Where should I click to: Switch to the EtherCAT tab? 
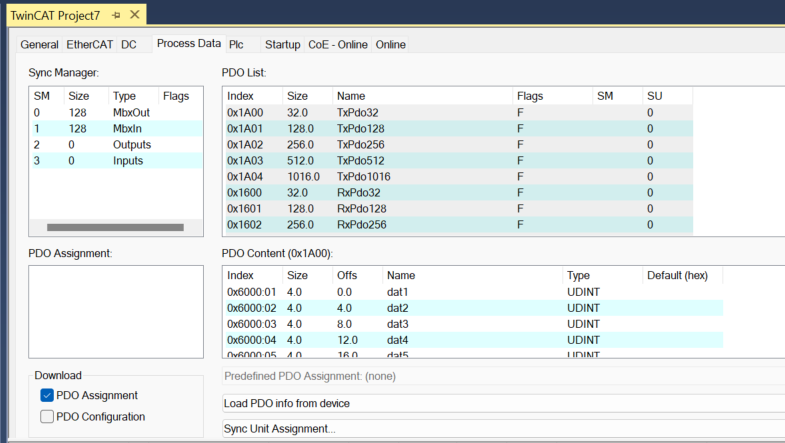pyautogui.click(x=90, y=45)
